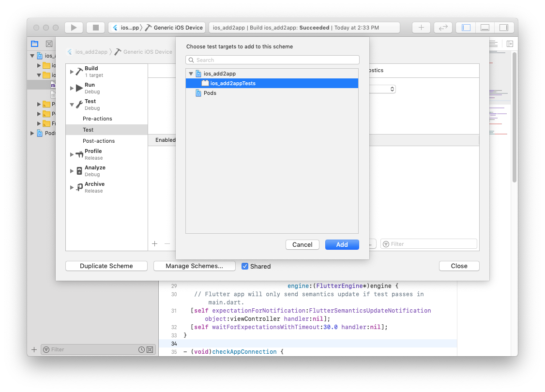
Task: Click the build status activity field
Action: [304, 28]
